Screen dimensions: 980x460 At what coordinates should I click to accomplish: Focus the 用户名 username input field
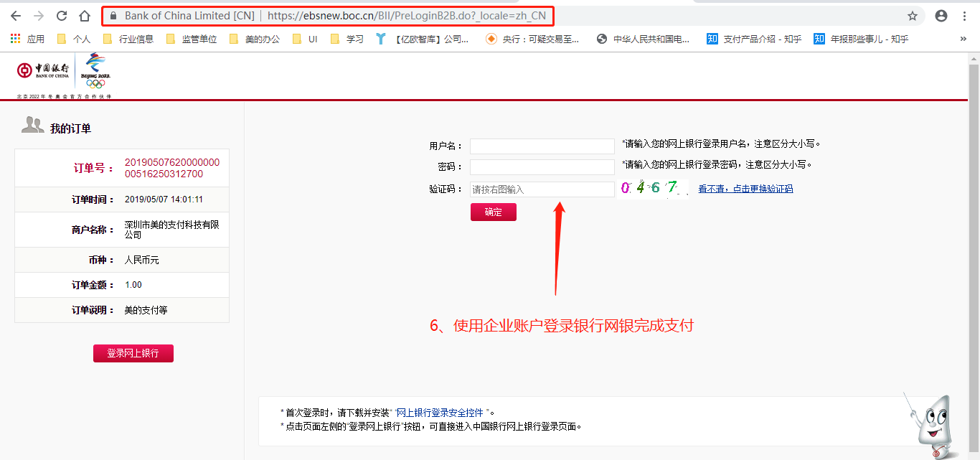(x=542, y=146)
